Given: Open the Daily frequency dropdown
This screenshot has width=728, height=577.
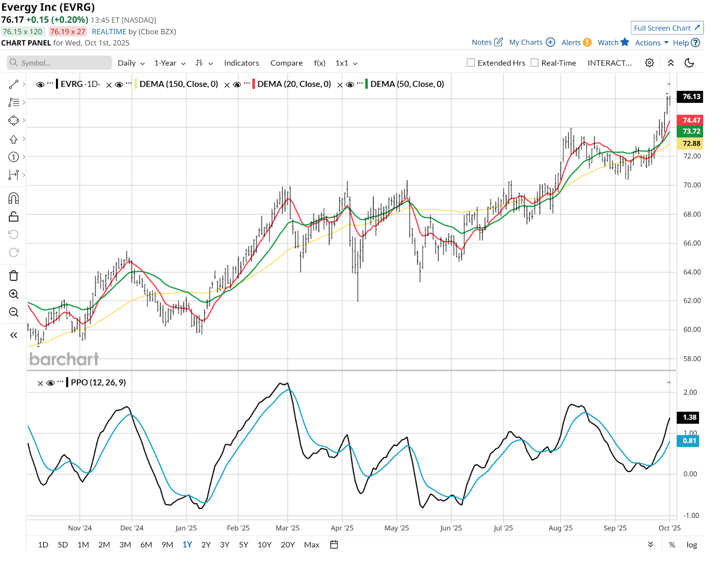Looking at the screenshot, I should (131, 63).
